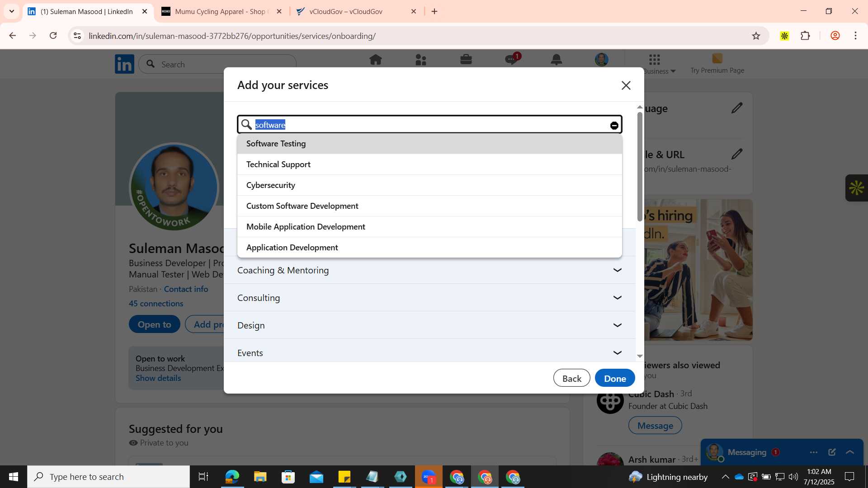Click Back button in dialog
The image size is (868, 488).
tap(571, 378)
